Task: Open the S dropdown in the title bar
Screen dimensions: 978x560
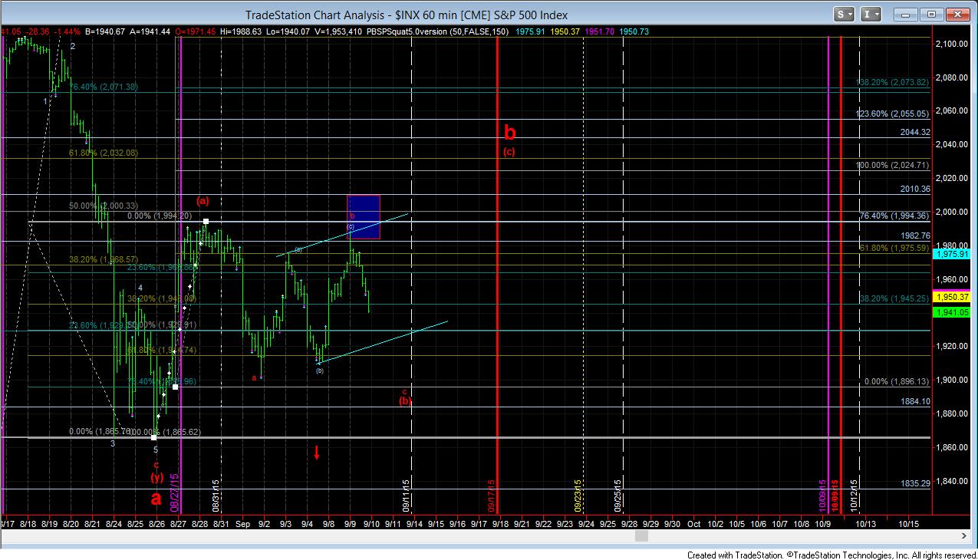Action: tap(845, 14)
